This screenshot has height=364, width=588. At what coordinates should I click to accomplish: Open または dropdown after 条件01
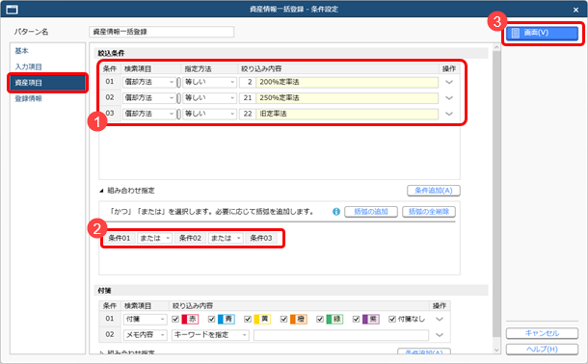[x=154, y=238]
